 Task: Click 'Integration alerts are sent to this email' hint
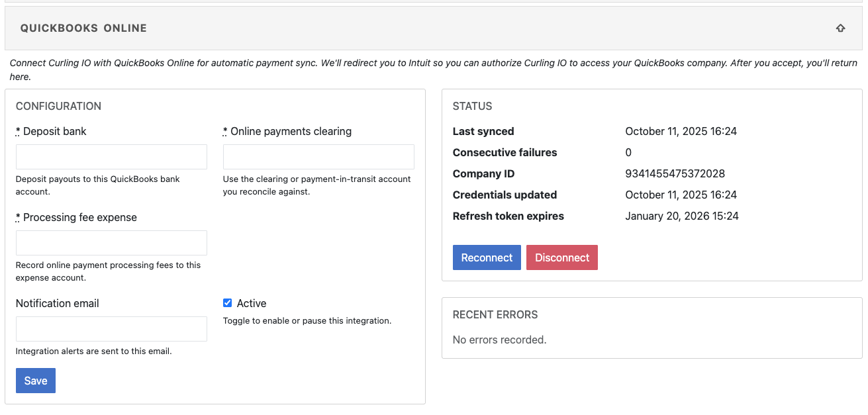[94, 351]
